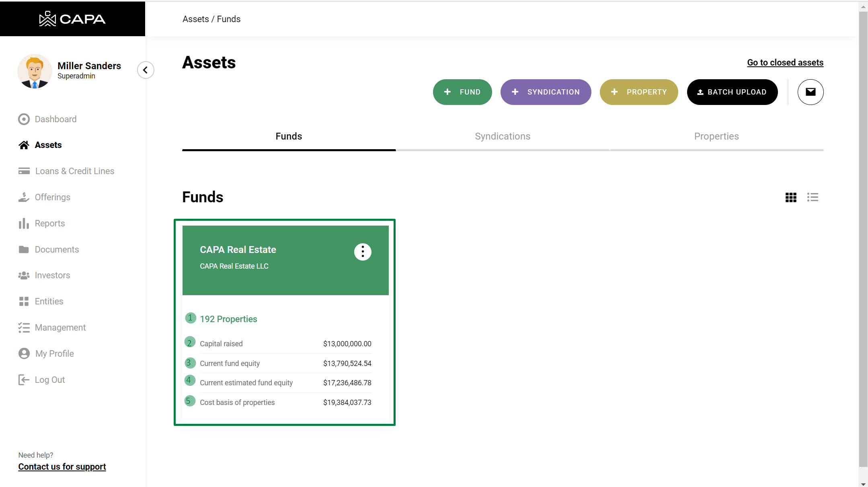Switch to the Syndications tab
The width and height of the screenshot is (868, 487).
pyautogui.click(x=502, y=136)
